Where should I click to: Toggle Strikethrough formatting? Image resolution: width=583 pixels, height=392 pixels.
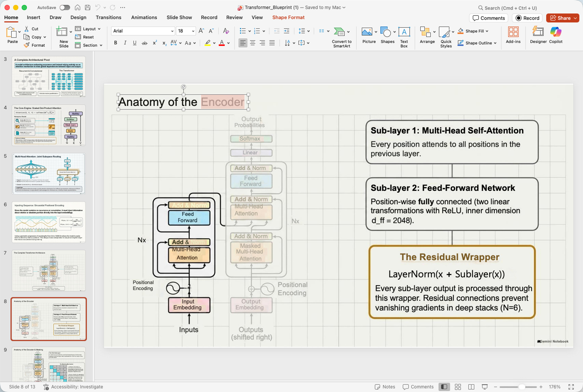[x=144, y=43]
